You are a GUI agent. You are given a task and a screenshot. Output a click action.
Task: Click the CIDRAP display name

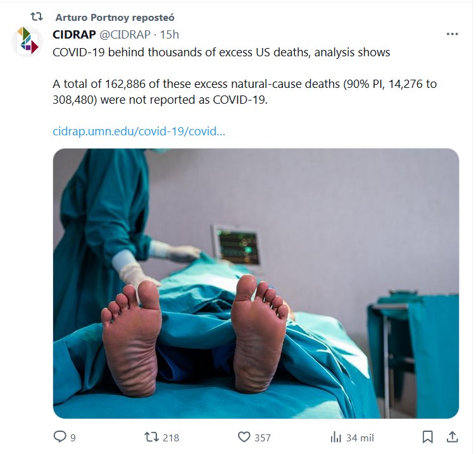click(x=74, y=34)
